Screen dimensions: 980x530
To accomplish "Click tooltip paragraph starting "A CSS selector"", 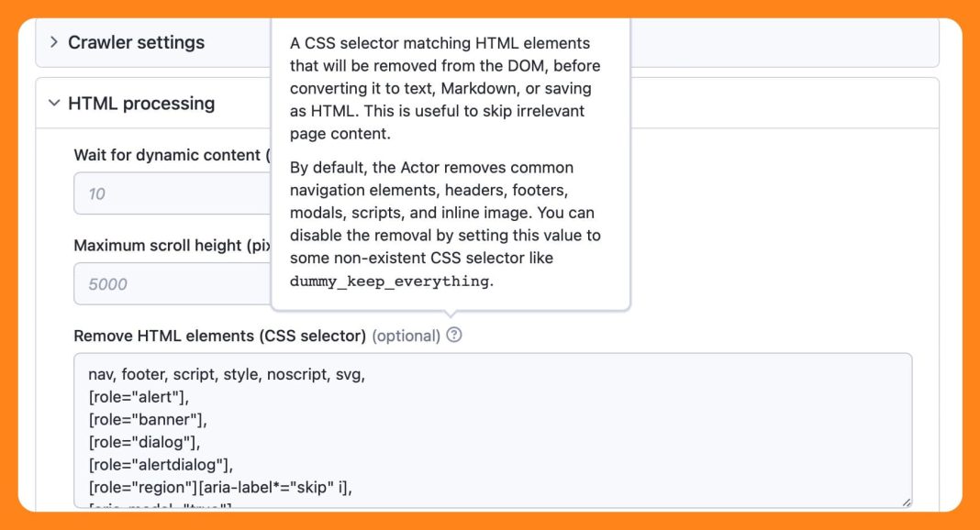I will click(440, 88).
